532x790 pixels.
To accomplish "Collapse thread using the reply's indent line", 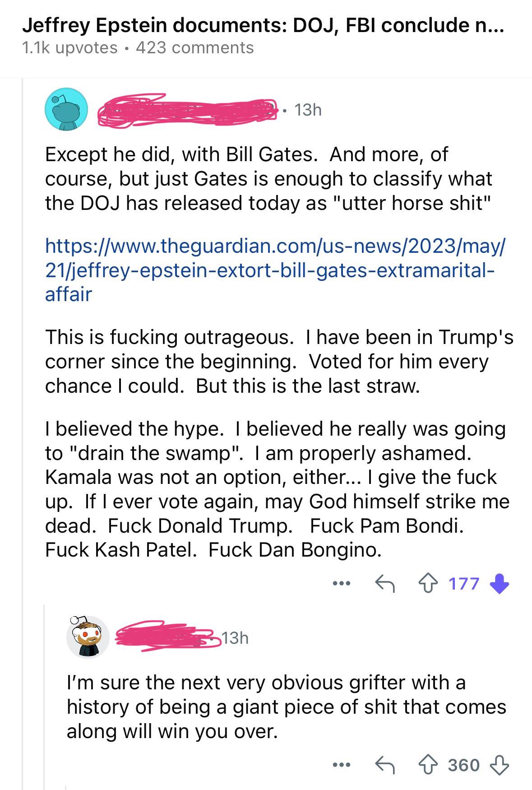I will pos(44,695).
